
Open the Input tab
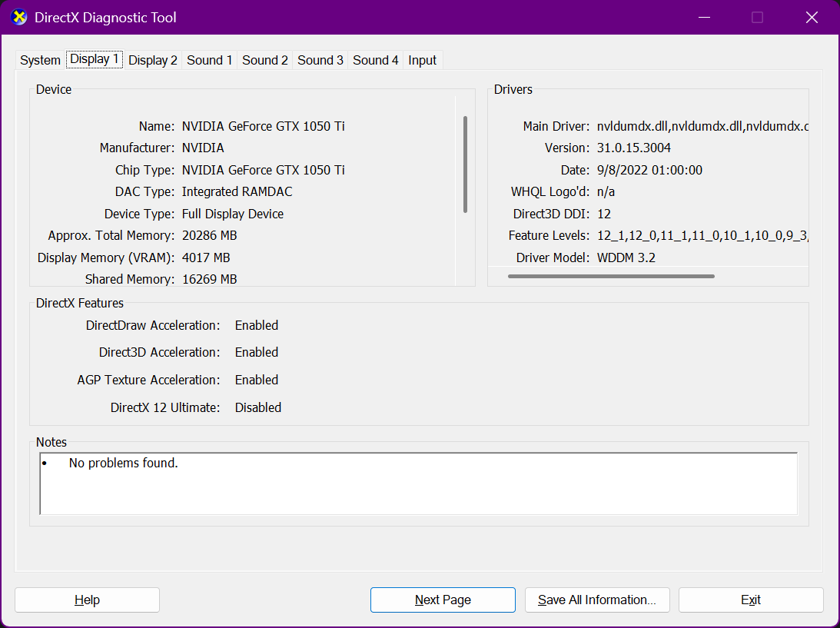[x=422, y=60]
